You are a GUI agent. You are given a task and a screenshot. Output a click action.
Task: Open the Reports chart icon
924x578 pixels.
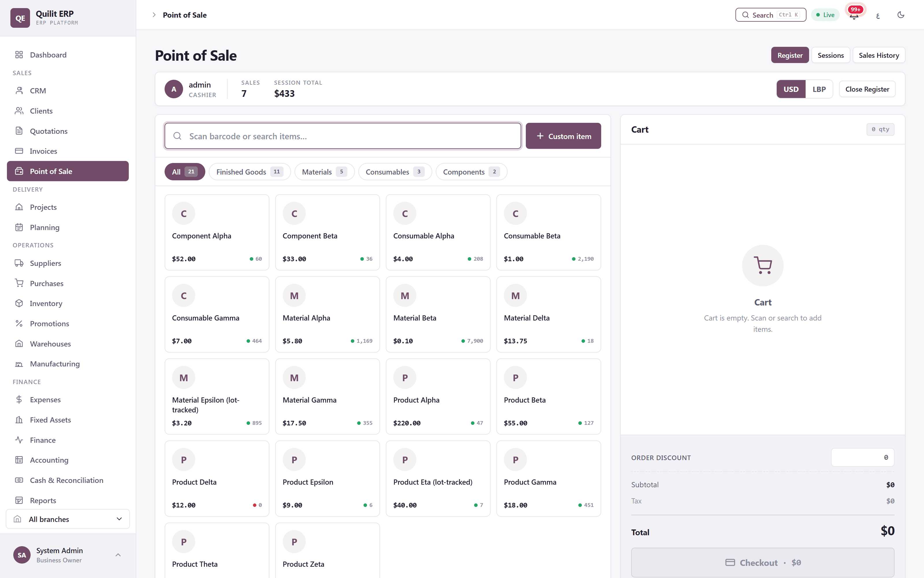pyautogui.click(x=19, y=500)
